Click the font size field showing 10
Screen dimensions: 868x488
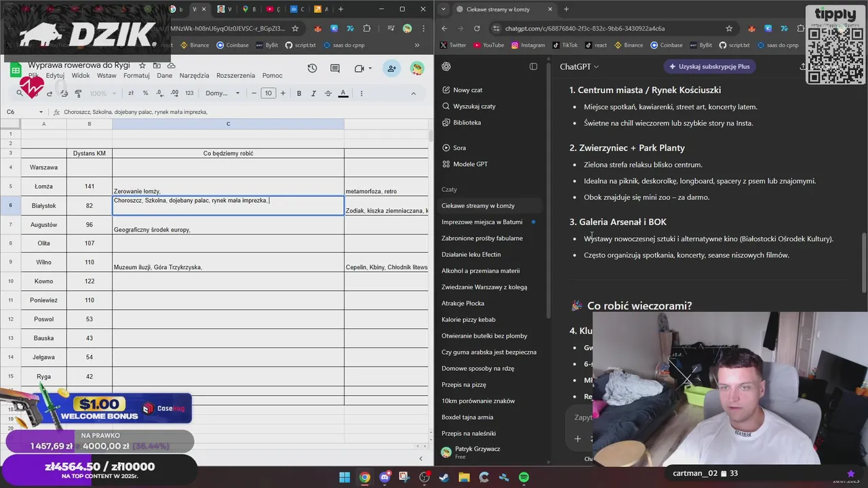click(269, 94)
